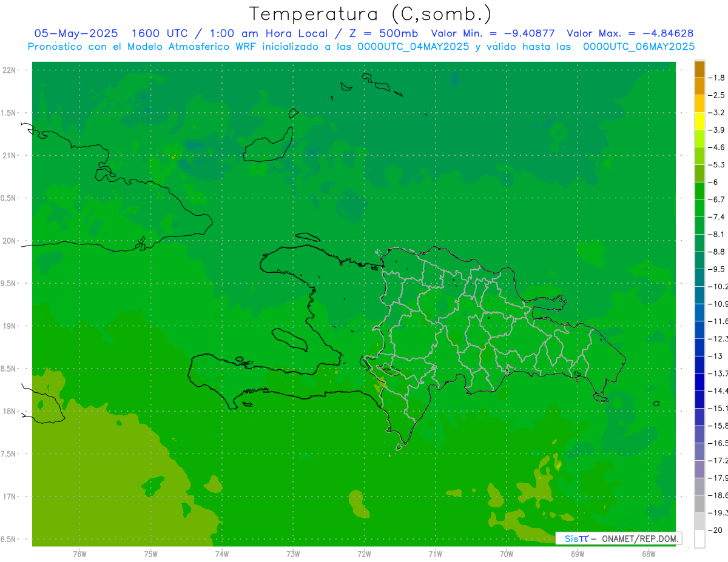
Task: Click the '22N' latitude axis label
Action: (9, 70)
